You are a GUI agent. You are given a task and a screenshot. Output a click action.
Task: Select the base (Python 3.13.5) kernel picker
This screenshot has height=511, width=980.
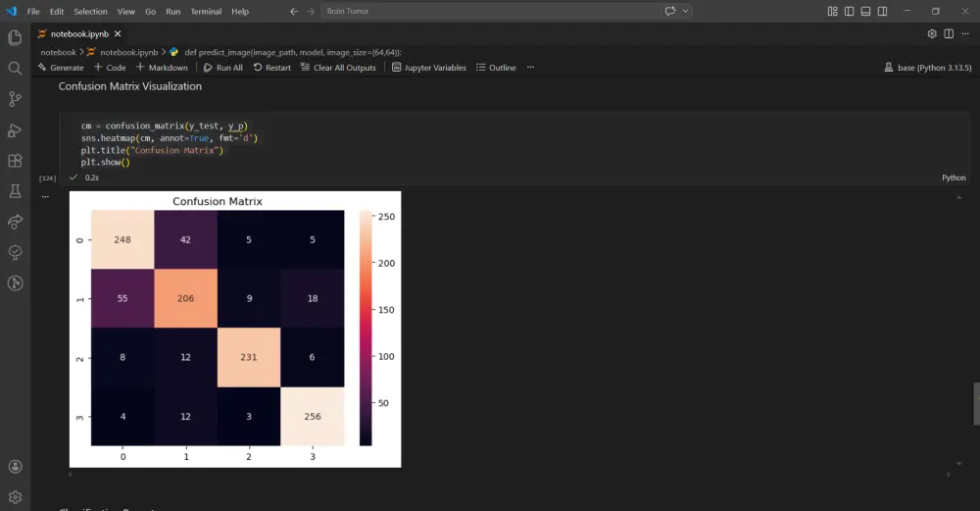[x=928, y=68]
